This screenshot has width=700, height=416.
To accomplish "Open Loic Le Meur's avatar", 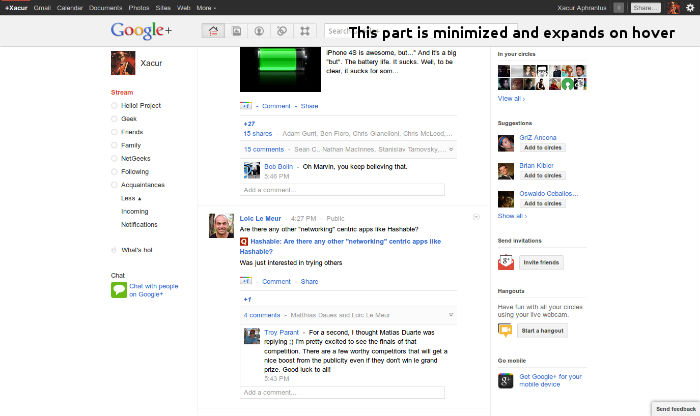I will click(221, 225).
